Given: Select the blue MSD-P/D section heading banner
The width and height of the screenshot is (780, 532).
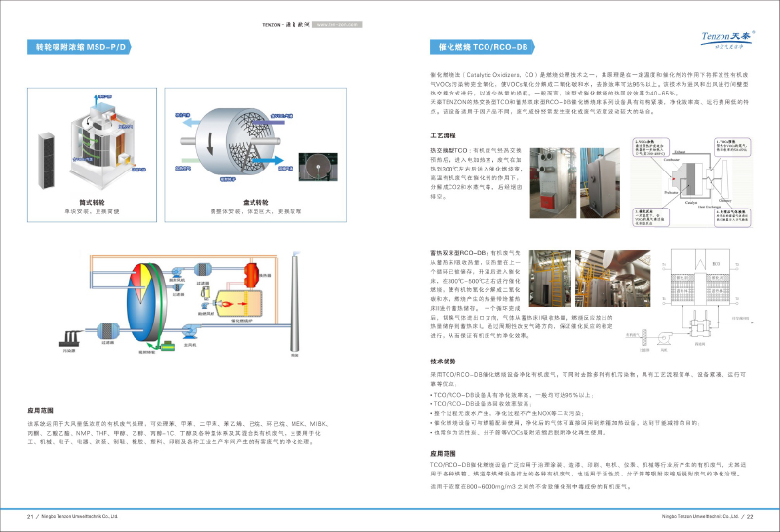Looking at the screenshot, I should click(x=79, y=47).
